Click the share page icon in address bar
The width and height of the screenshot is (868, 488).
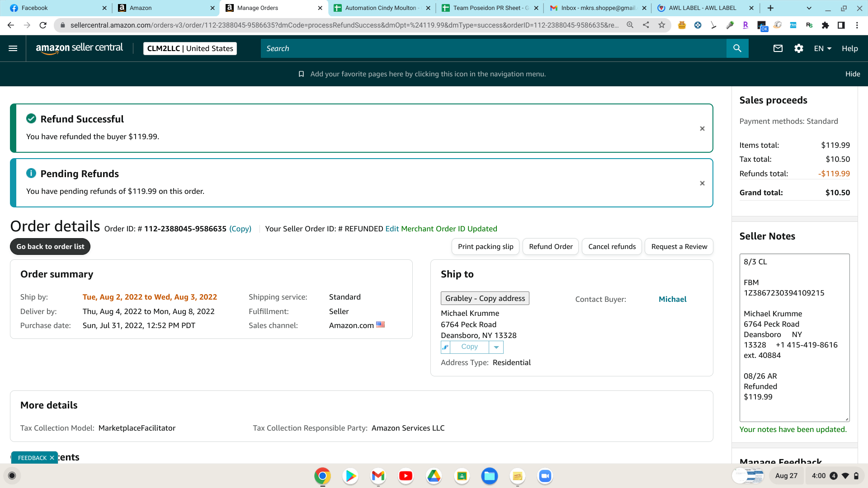tap(646, 25)
